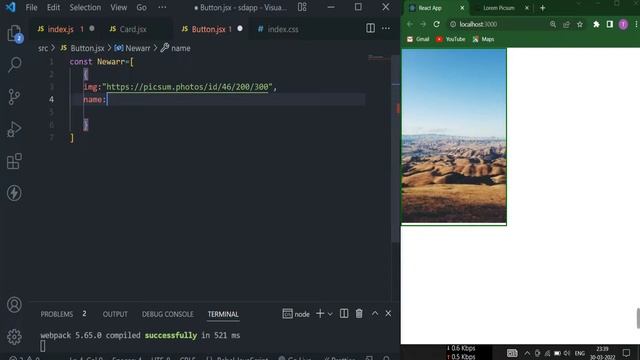This screenshot has height=360, width=640.
Task: Switch to OUTPUT panel tab
Action: click(115, 314)
